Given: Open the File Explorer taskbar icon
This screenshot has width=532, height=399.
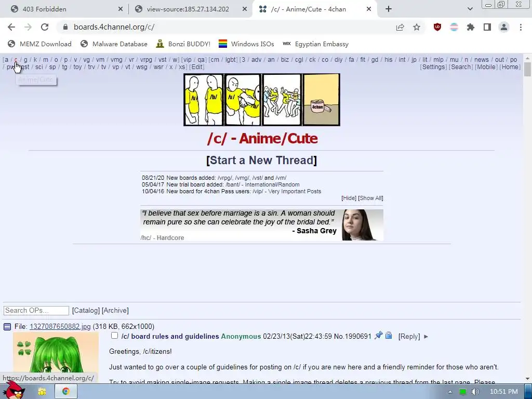Looking at the screenshot, I should (x=42, y=392).
